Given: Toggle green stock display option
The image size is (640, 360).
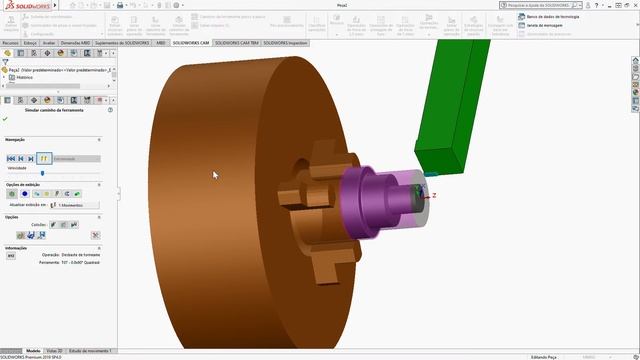Looking at the screenshot, I should [12, 194].
